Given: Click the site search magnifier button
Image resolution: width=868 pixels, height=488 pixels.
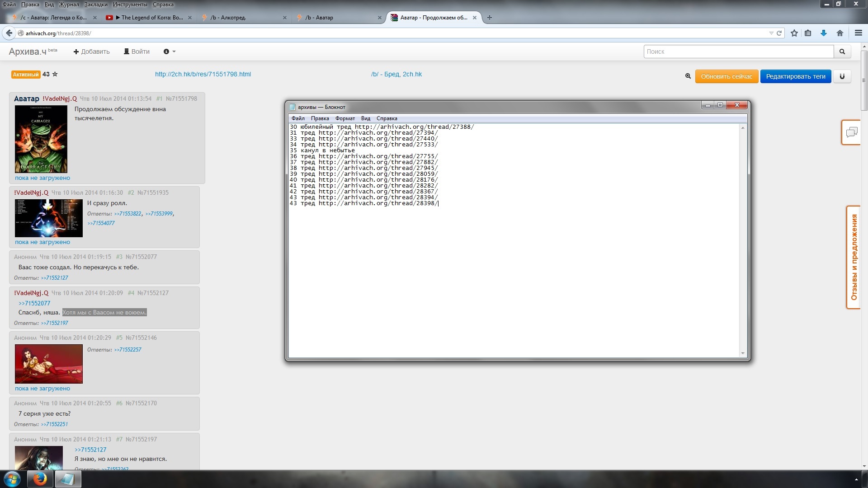Looking at the screenshot, I should point(842,52).
